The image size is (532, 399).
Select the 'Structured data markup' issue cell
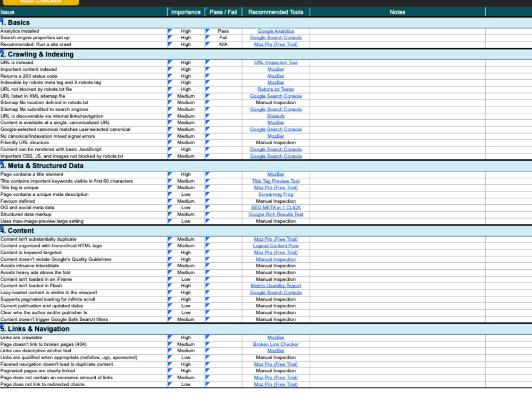coord(84,214)
